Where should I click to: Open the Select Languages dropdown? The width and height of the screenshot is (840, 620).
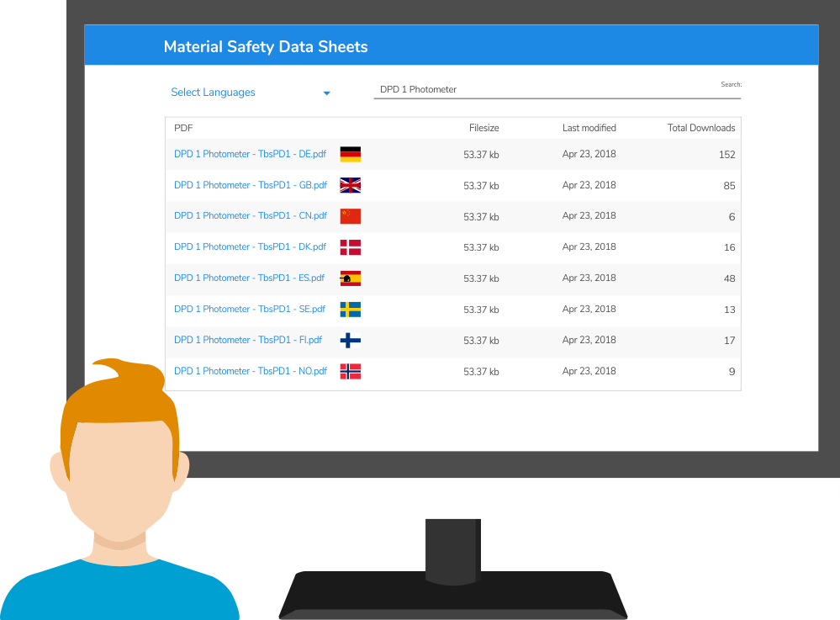[214, 93]
